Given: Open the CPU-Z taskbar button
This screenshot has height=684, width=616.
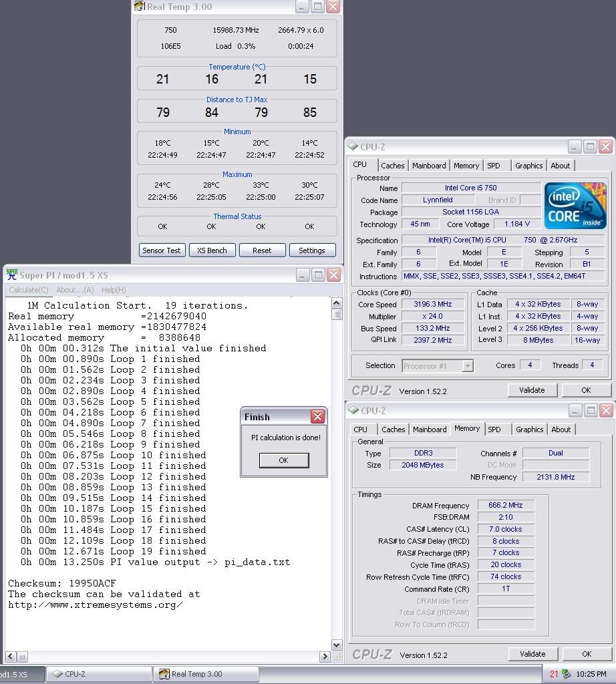Looking at the screenshot, I should [99, 674].
